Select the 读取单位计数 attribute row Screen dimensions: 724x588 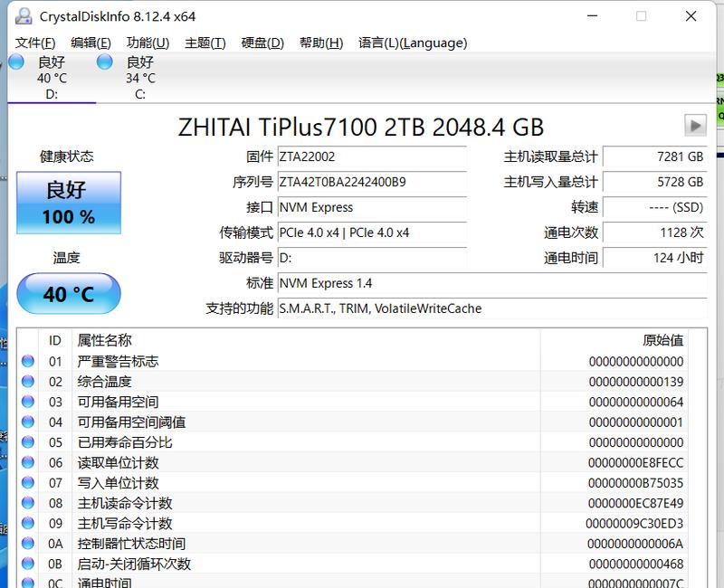[353, 462]
